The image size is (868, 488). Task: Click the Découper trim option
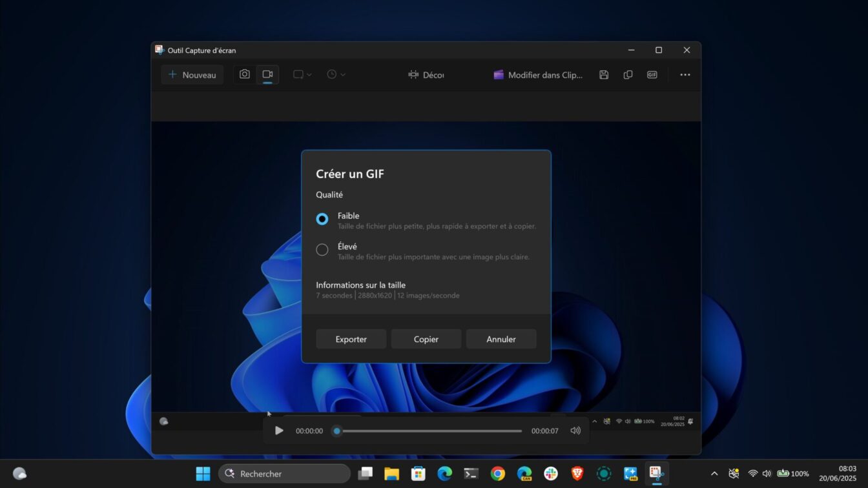click(426, 75)
